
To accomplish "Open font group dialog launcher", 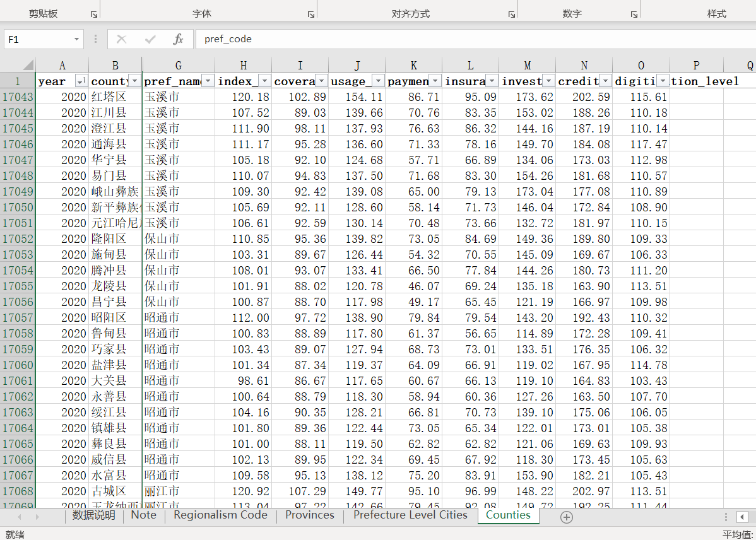I will [311, 15].
